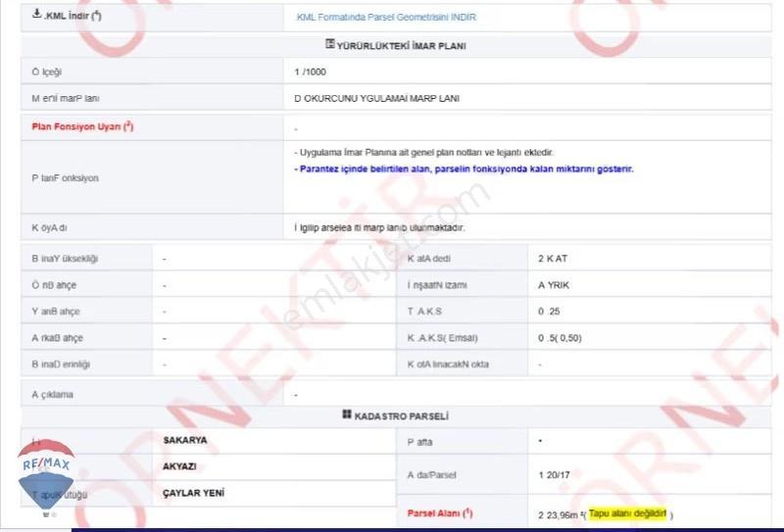Select the scale value '1 /1000'

(x=310, y=72)
